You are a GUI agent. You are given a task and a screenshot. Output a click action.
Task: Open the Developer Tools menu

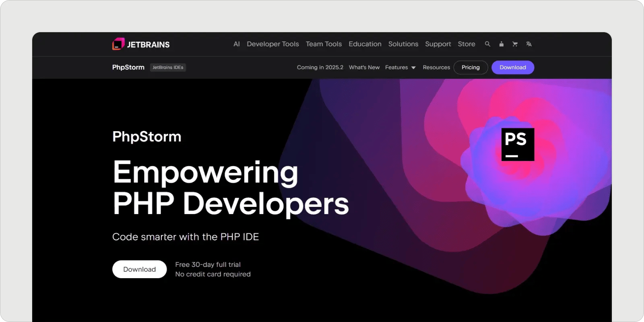(273, 44)
